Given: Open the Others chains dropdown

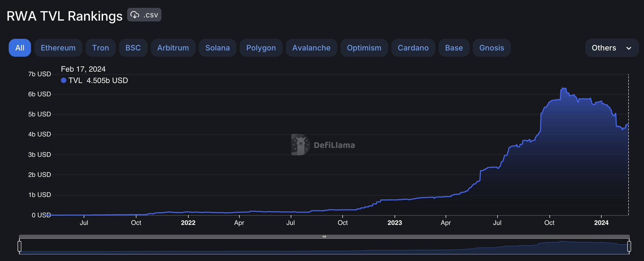Looking at the screenshot, I should click(x=612, y=48).
